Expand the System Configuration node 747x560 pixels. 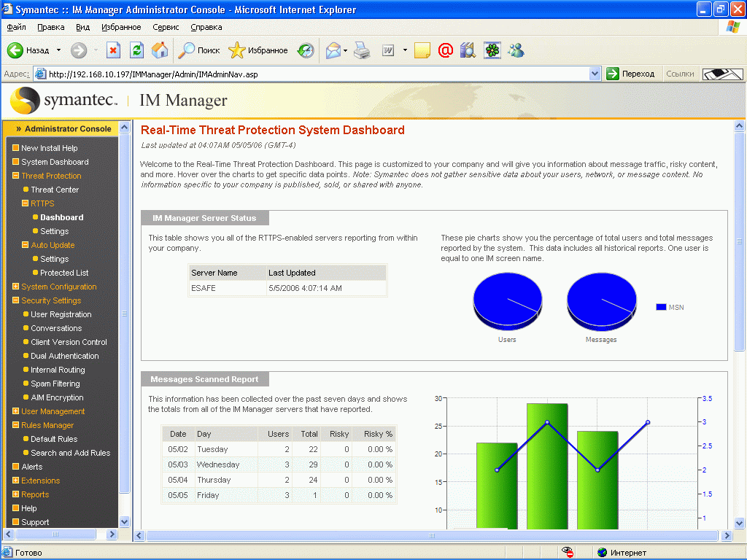coord(16,287)
